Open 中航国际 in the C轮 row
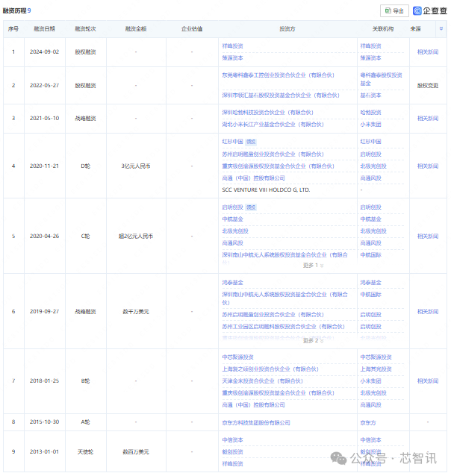The height and width of the screenshot is (476, 451). pyautogui.click(x=370, y=254)
